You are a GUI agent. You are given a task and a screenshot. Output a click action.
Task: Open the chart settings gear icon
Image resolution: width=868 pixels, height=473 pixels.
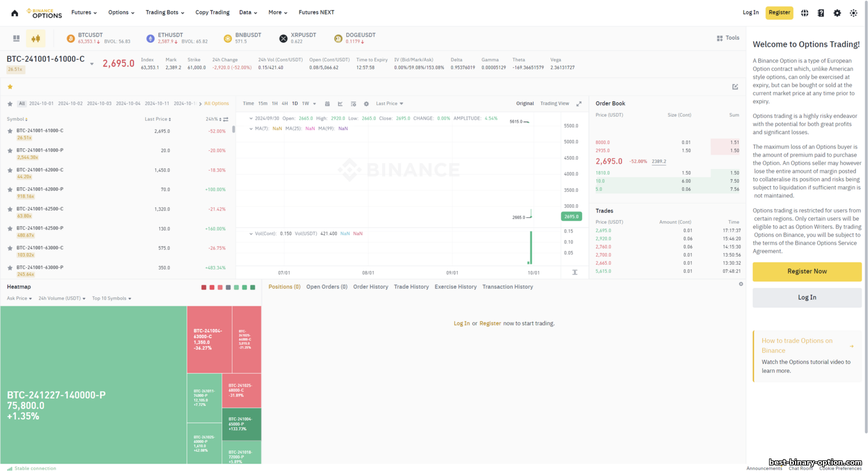coord(366,104)
